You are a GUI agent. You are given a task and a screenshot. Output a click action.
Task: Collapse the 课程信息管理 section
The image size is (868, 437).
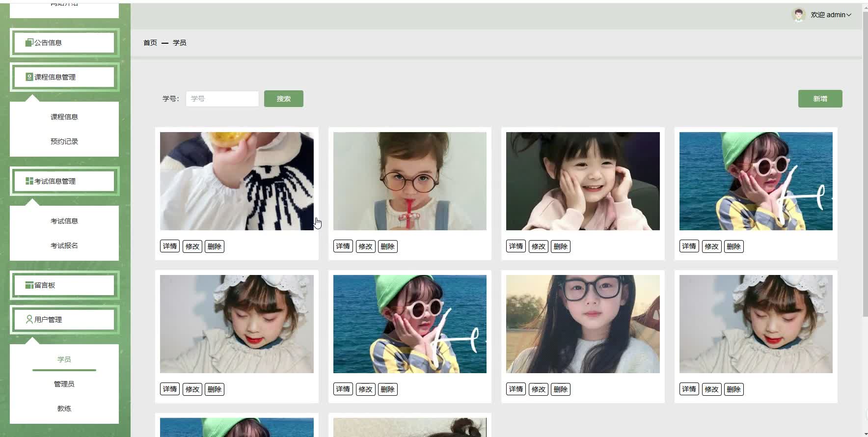64,77
